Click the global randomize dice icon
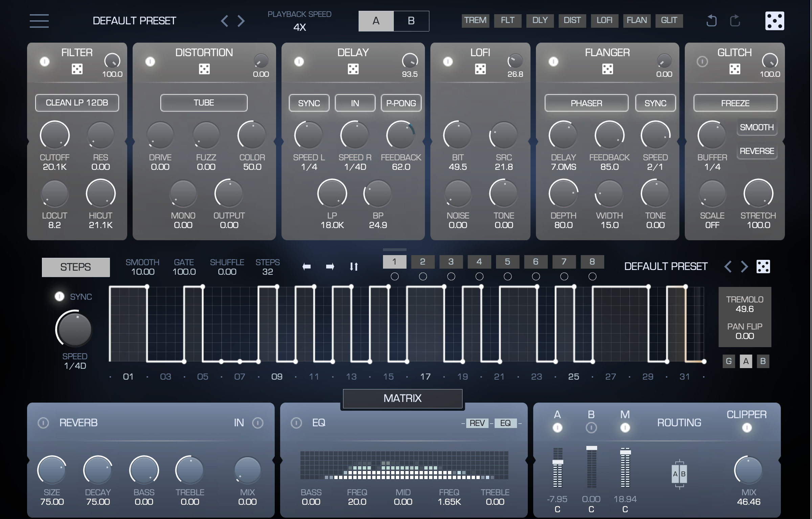The width and height of the screenshot is (812, 519). click(x=774, y=21)
